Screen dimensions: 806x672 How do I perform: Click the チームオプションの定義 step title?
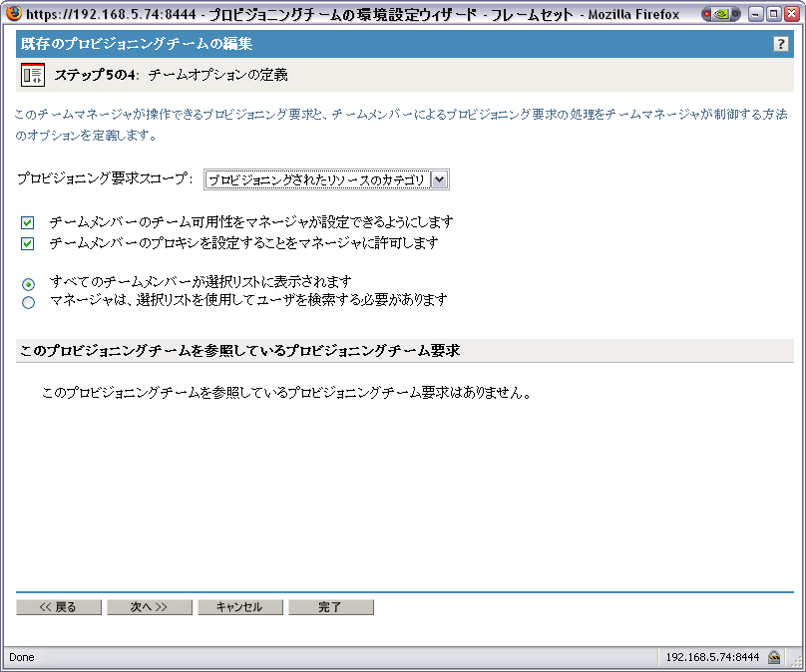(217, 75)
